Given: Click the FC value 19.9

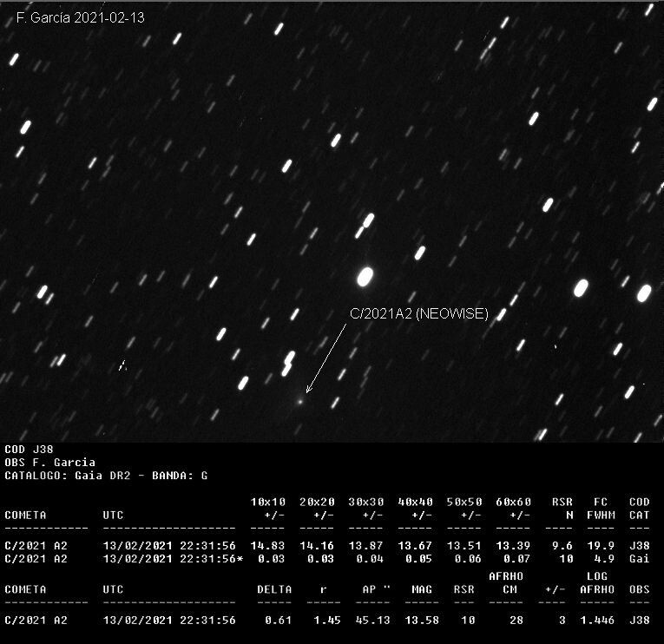Looking at the screenshot, I should click(601, 546).
